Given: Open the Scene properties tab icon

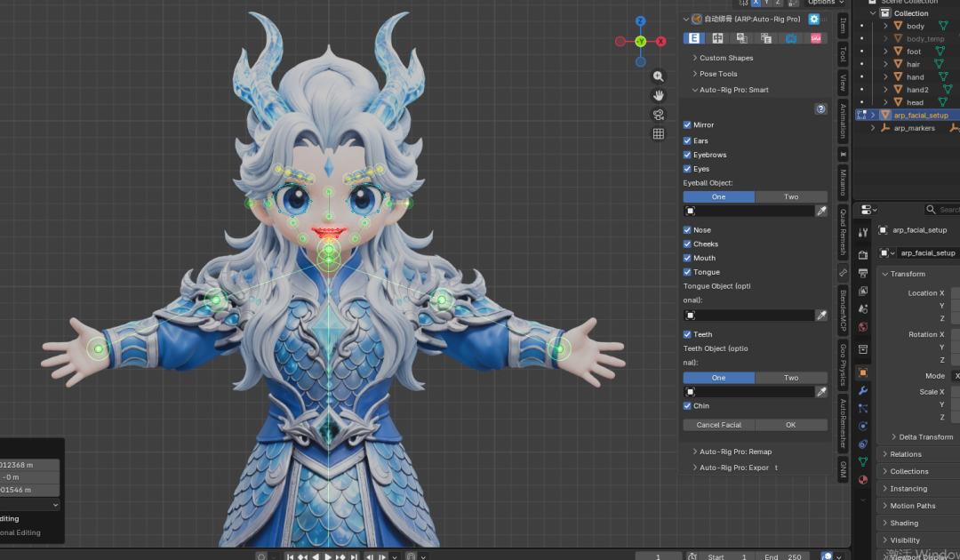Looking at the screenshot, I should 862,309.
